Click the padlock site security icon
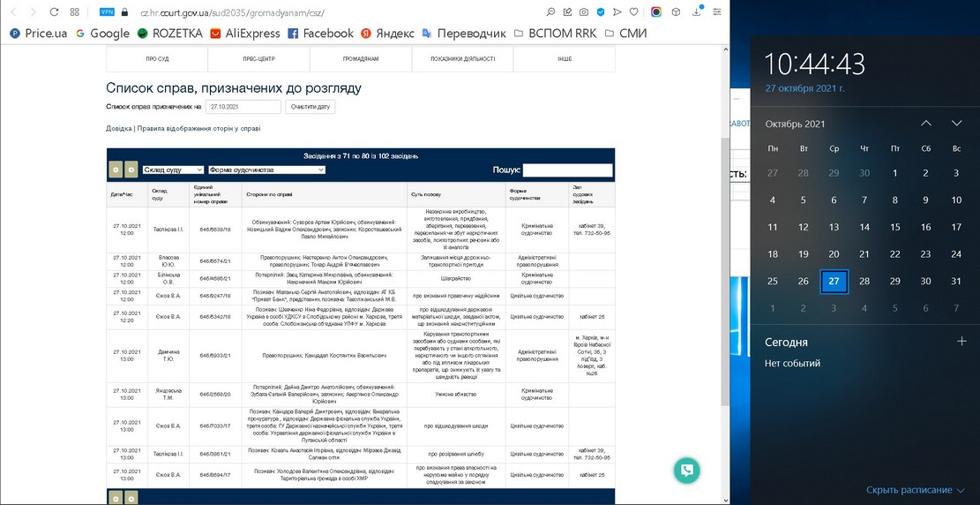This screenshot has width=980, height=505. pyautogui.click(x=124, y=11)
